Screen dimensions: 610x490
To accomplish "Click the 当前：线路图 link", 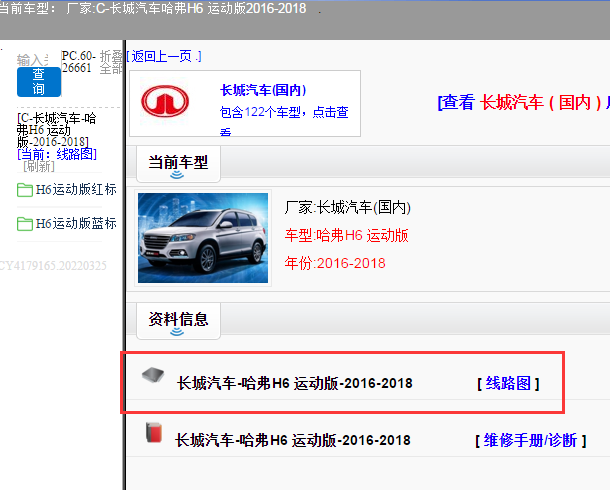I will pyautogui.click(x=57, y=154).
